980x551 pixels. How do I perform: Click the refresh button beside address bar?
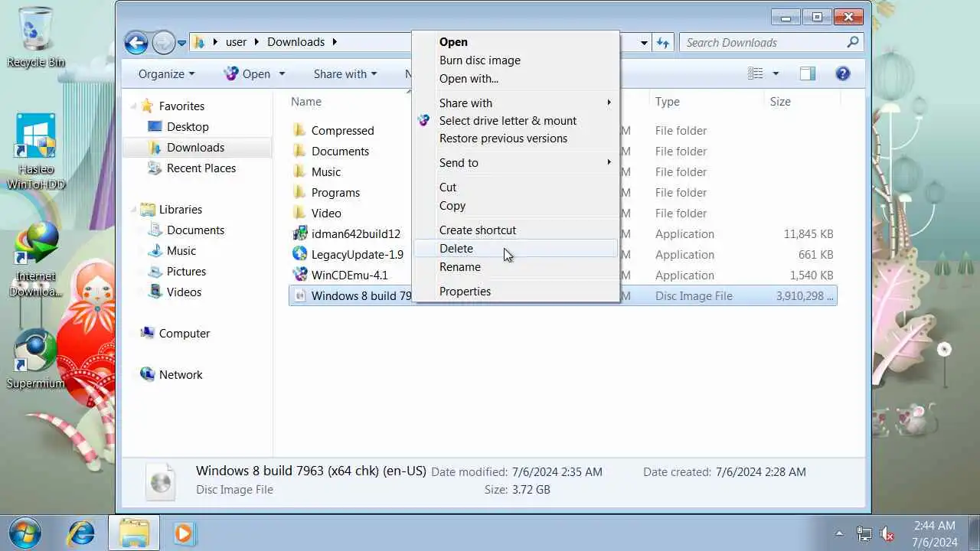coord(663,43)
